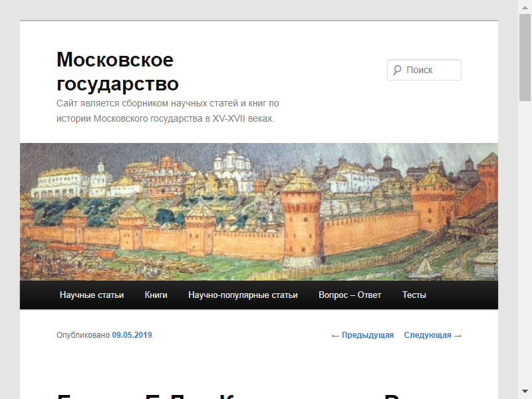Click the Опубликовано label text

point(83,335)
